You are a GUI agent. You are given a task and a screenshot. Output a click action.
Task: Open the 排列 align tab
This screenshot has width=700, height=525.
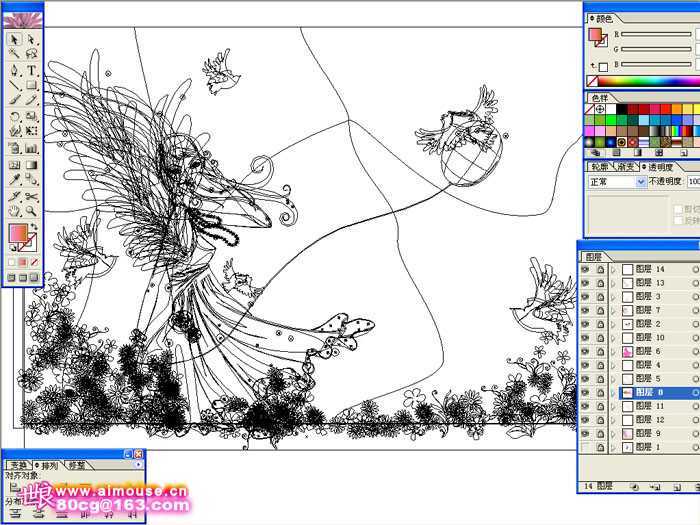[47, 466]
